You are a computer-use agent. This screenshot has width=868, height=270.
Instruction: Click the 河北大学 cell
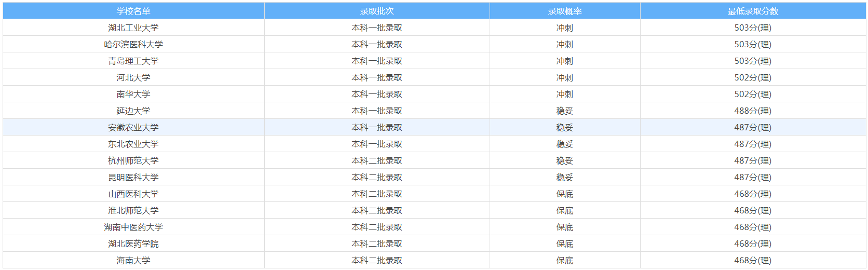tap(133, 77)
